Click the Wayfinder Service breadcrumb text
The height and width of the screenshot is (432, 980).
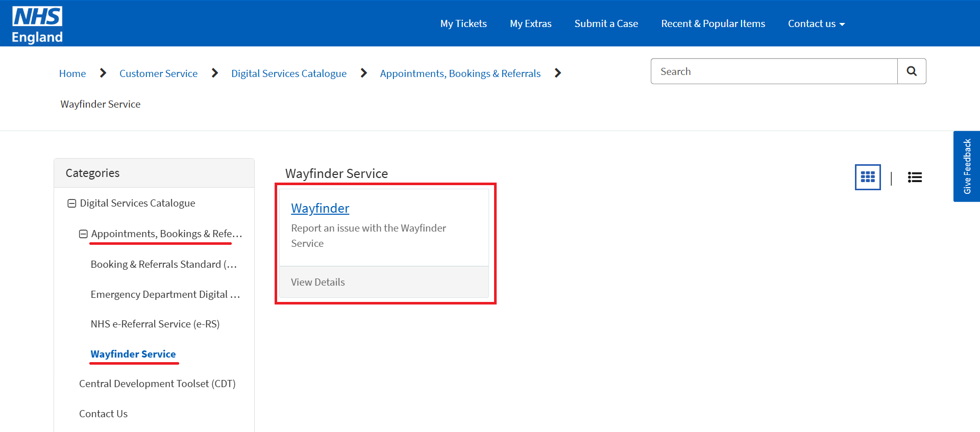click(101, 104)
